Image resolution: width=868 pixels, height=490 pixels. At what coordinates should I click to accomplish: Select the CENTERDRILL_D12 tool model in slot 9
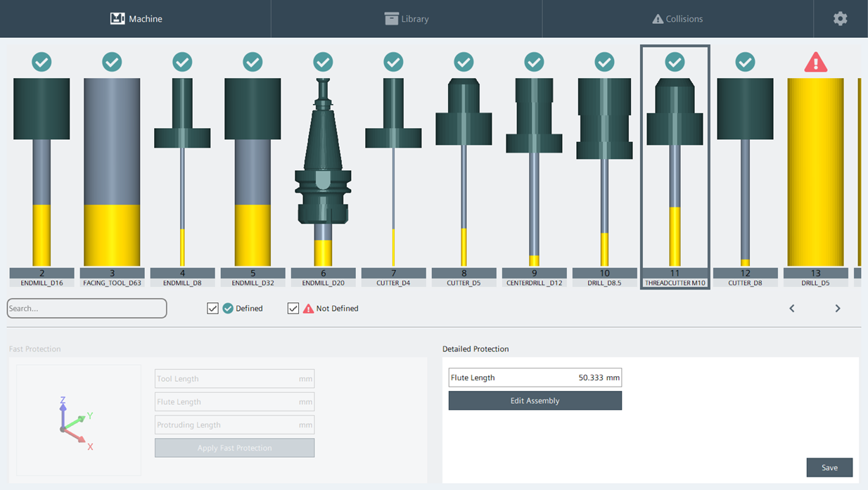point(534,172)
